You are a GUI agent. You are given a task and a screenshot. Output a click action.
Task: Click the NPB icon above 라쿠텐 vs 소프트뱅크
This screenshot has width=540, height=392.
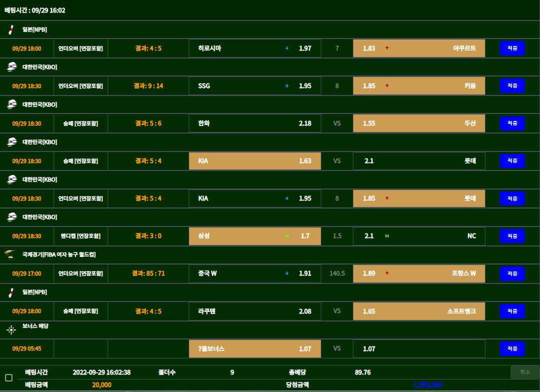(x=11, y=292)
